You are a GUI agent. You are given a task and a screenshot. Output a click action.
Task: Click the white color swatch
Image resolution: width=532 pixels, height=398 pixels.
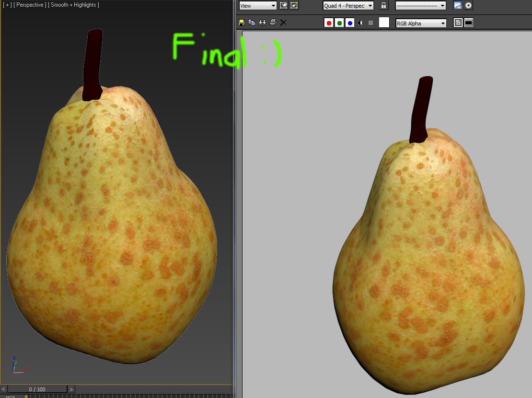click(384, 23)
